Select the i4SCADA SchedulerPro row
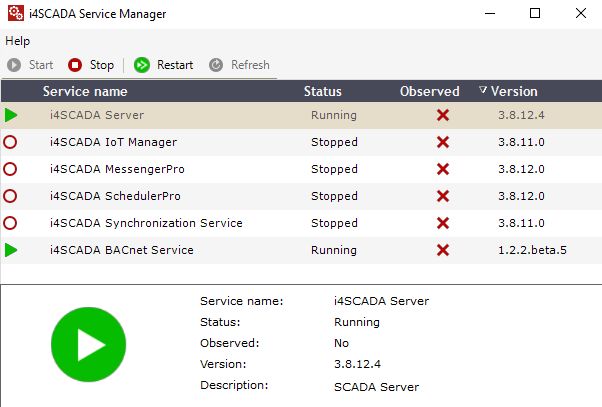The height and width of the screenshot is (407, 602). click(x=301, y=196)
